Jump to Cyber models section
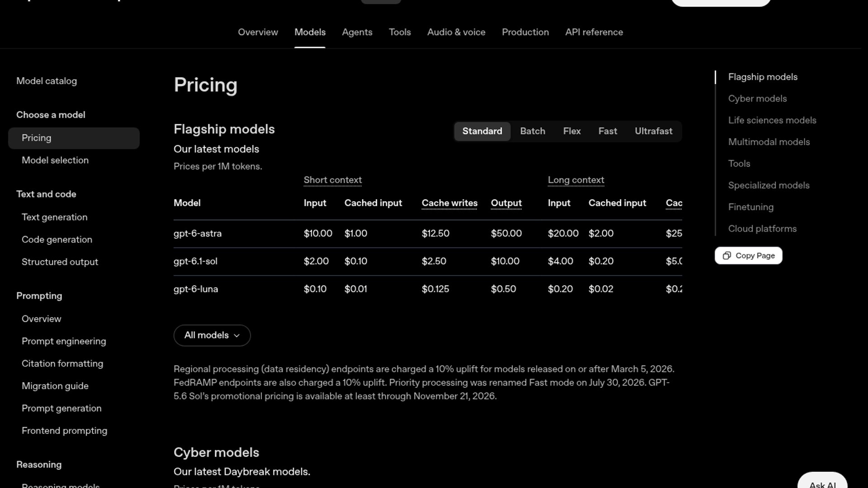 (757, 99)
